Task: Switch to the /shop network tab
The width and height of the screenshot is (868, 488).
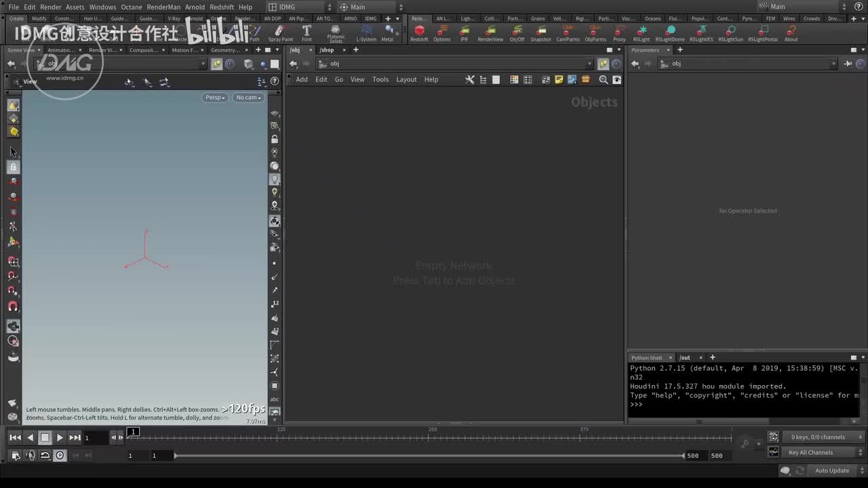Action: click(327, 50)
